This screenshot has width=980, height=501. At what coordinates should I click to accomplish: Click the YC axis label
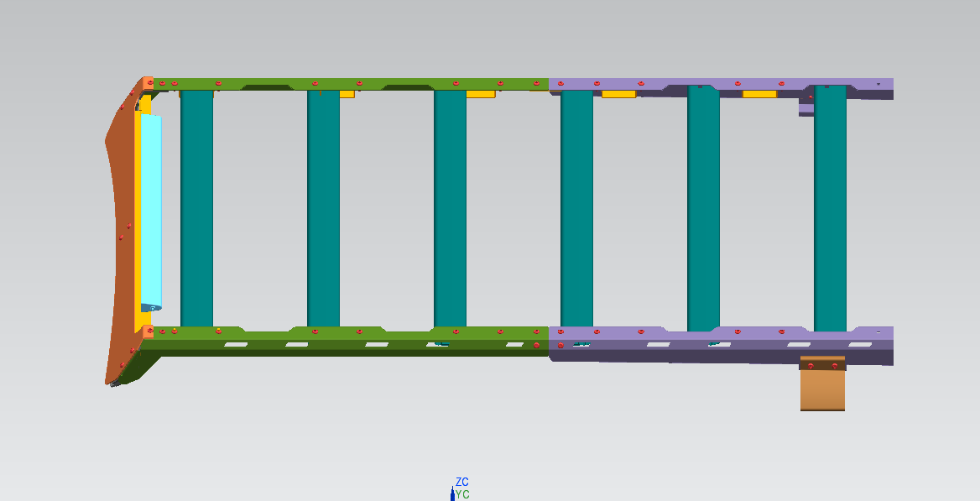462,495
